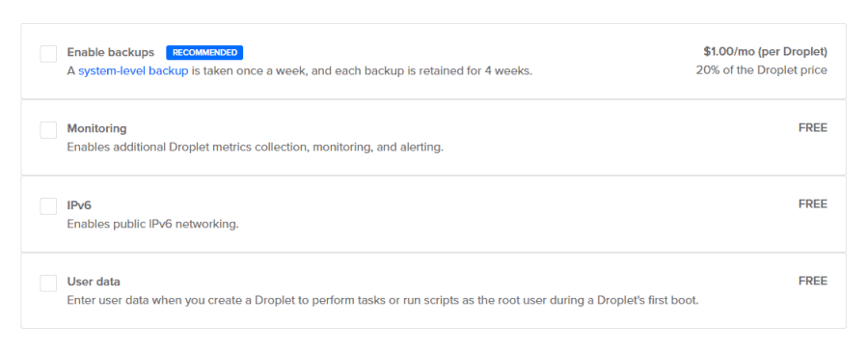Click the blue RECOMMENDED badge
The image size is (868, 351).
tap(204, 53)
